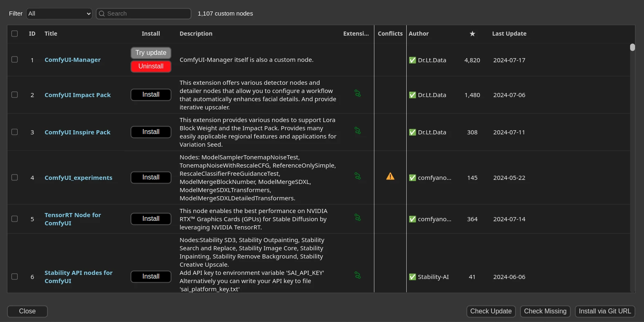Click the extension link icon for ComfyUI_experiments
Screen dimensions: 644x322
[x=358, y=177]
